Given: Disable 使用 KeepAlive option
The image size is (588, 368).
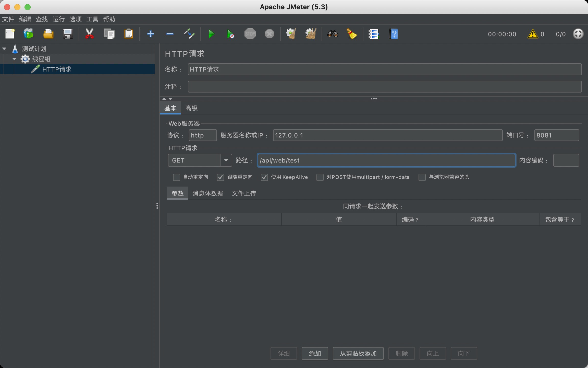Looking at the screenshot, I should point(264,177).
